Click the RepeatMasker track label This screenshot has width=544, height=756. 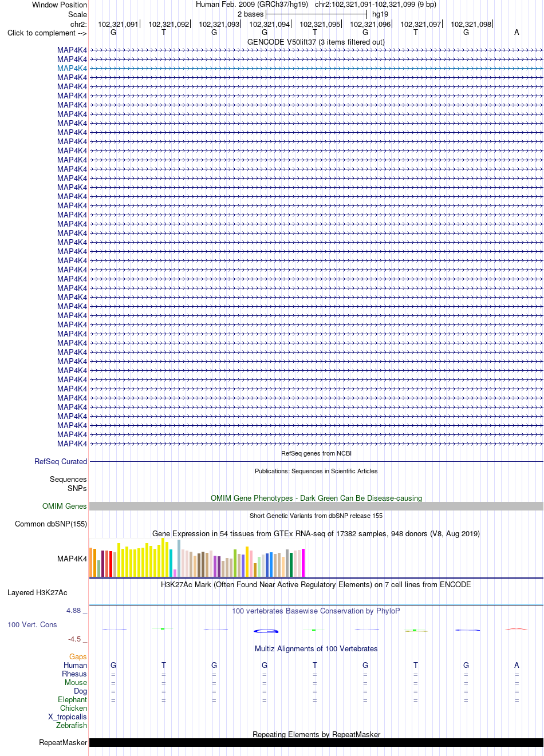click(63, 742)
